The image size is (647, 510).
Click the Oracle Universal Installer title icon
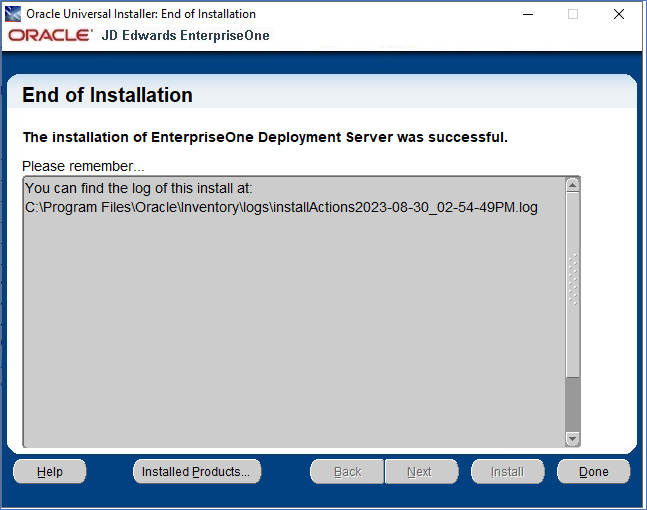[x=13, y=14]
